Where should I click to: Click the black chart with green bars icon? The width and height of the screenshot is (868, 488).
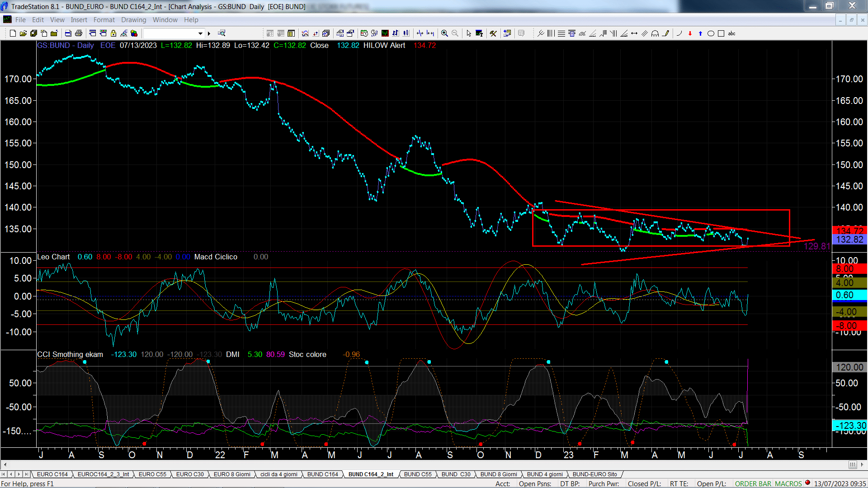[385, 33]
